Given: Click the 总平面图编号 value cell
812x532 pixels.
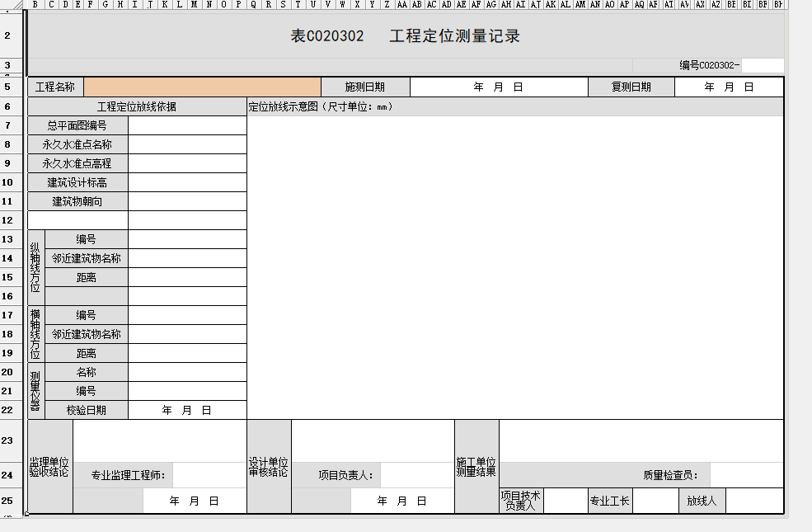Looking at the screenshot, I should [187, 125].
